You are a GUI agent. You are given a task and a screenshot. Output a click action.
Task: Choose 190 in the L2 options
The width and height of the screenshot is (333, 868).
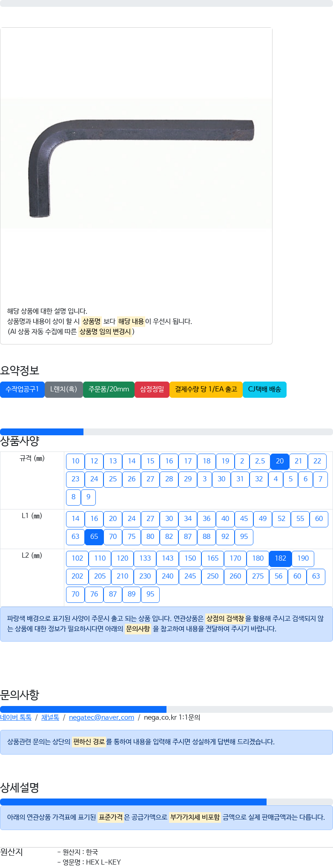(x=303, y=558)
